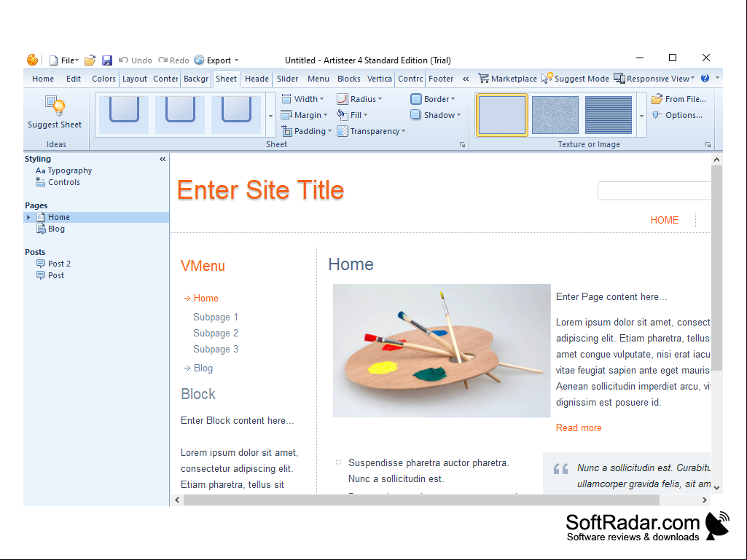Collapse ribbon tabs with double chevron

tap(466, 79)
